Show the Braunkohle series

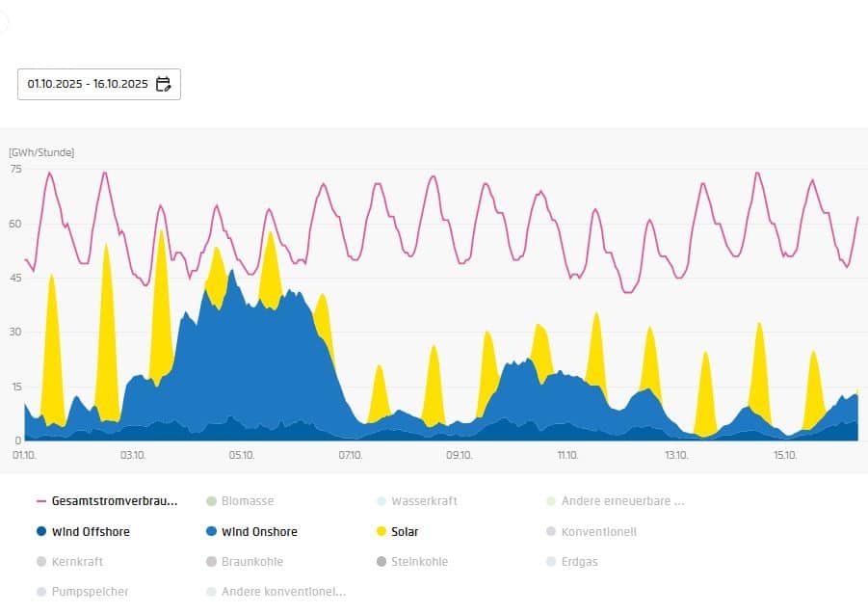251,561
